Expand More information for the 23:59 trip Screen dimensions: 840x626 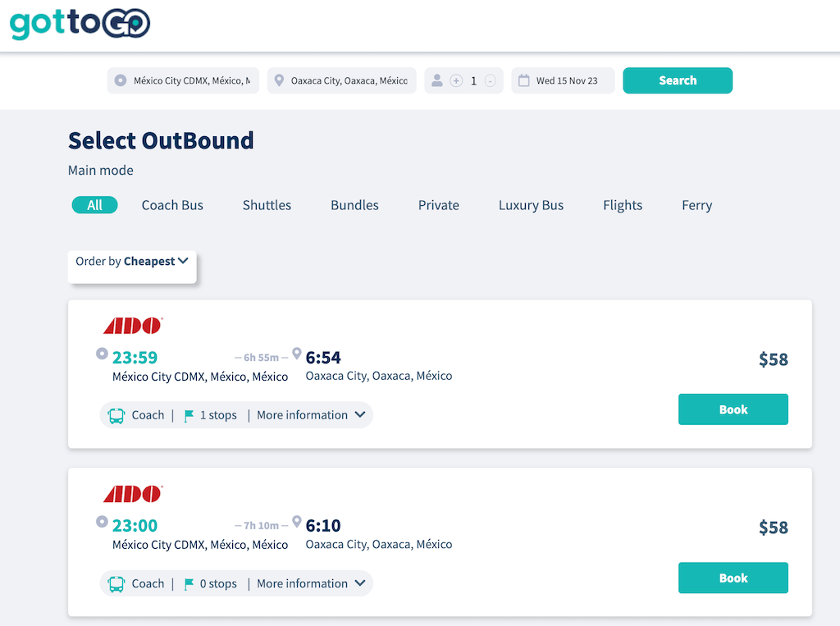coord(311,415)
